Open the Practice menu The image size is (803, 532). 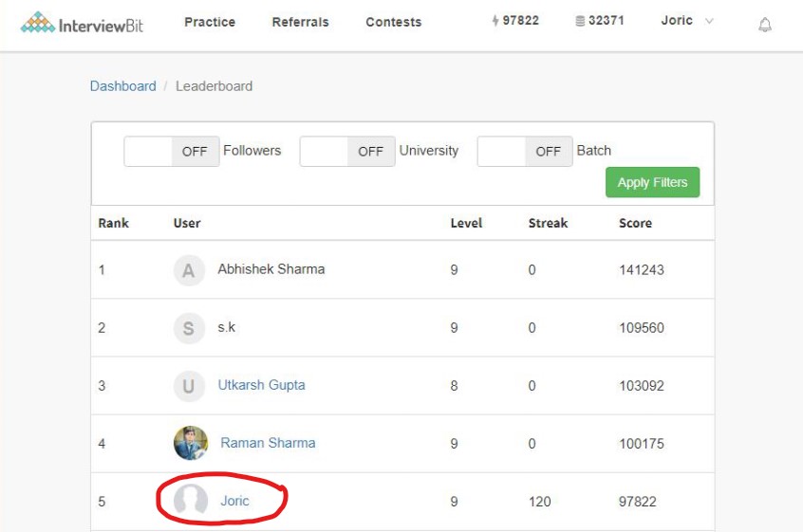(x=210, y=22)
